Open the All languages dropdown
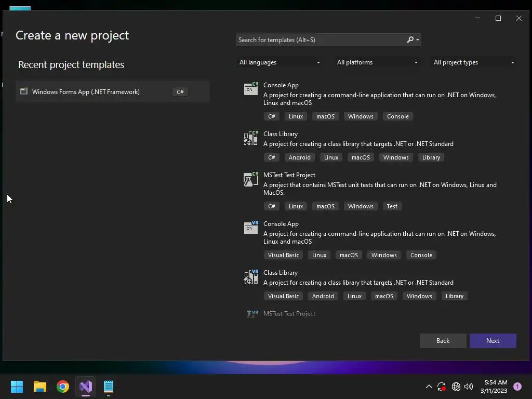Viewport: 532px width, 399px height. coord(280,62)
